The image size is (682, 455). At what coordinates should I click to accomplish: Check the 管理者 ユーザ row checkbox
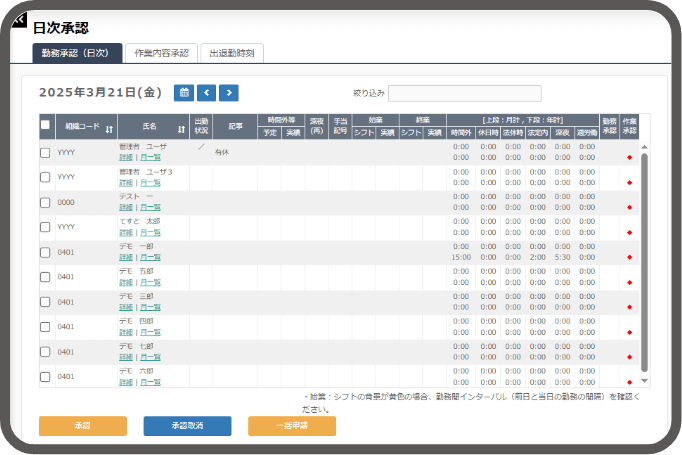click(x=45, y=153)
